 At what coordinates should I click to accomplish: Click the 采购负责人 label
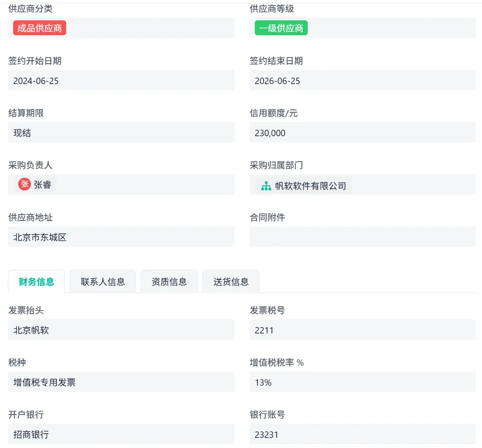31,165
